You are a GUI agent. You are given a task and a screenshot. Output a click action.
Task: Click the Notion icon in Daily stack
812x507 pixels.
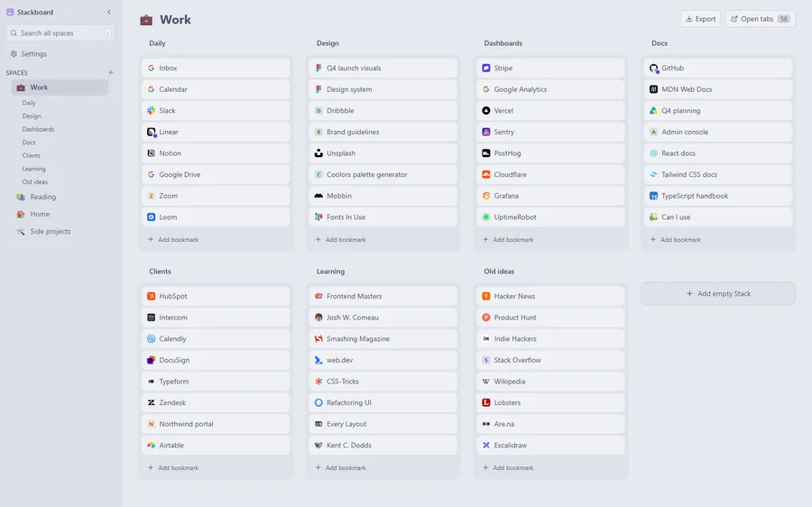[152, 153]
